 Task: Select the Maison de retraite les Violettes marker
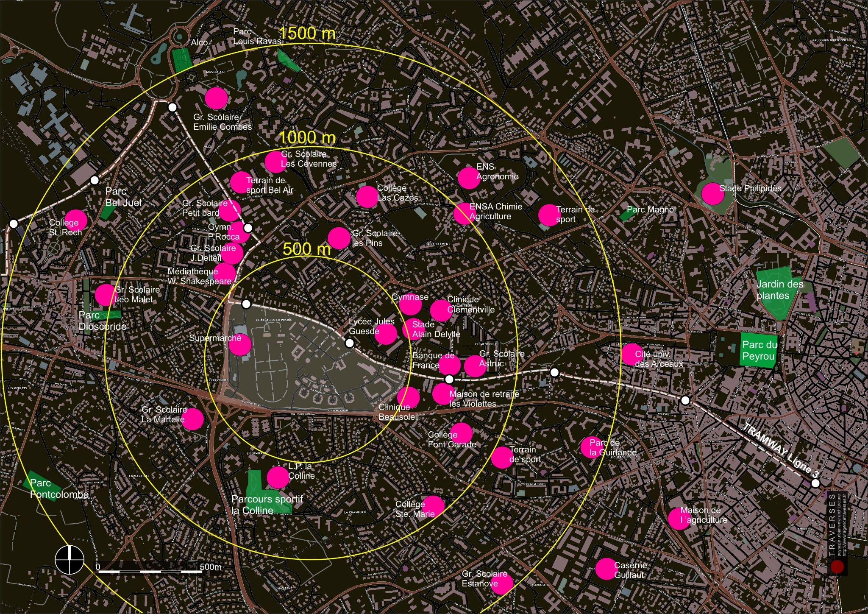(444, 394)
